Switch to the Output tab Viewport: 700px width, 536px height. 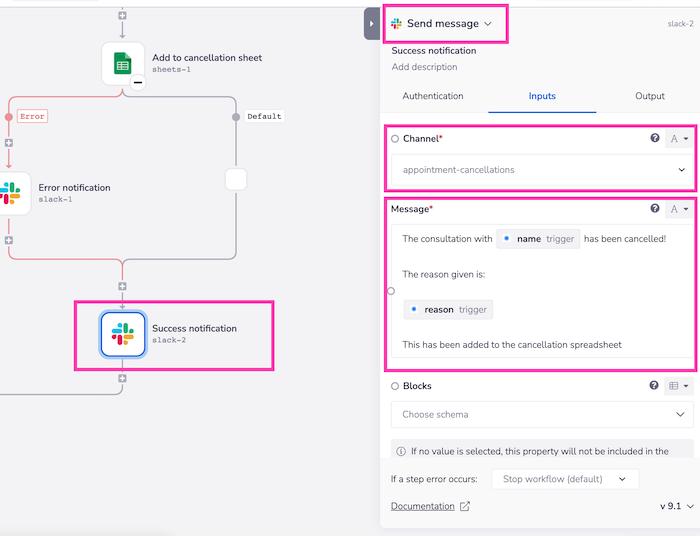coord(650,96)
